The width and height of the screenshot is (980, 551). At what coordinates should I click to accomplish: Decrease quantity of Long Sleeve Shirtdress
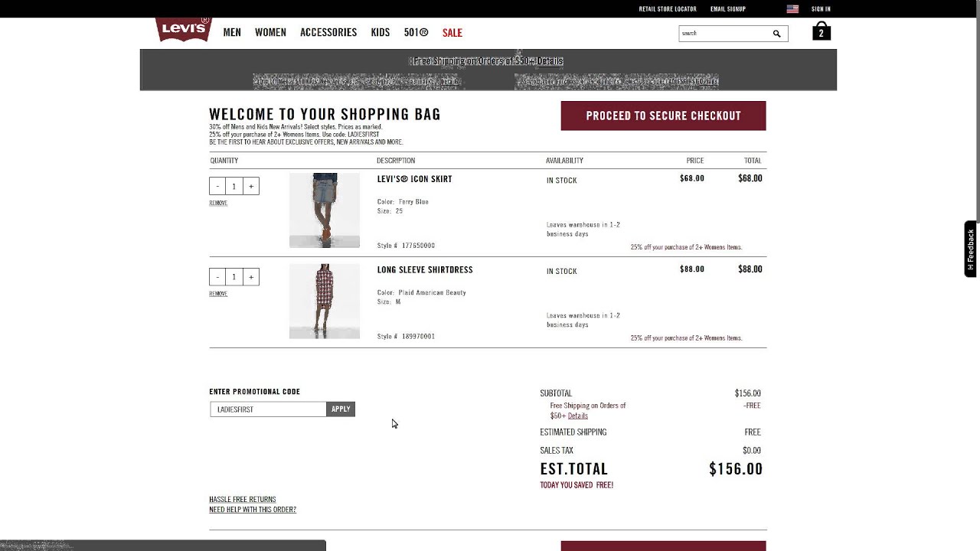[x=217, y=276]
